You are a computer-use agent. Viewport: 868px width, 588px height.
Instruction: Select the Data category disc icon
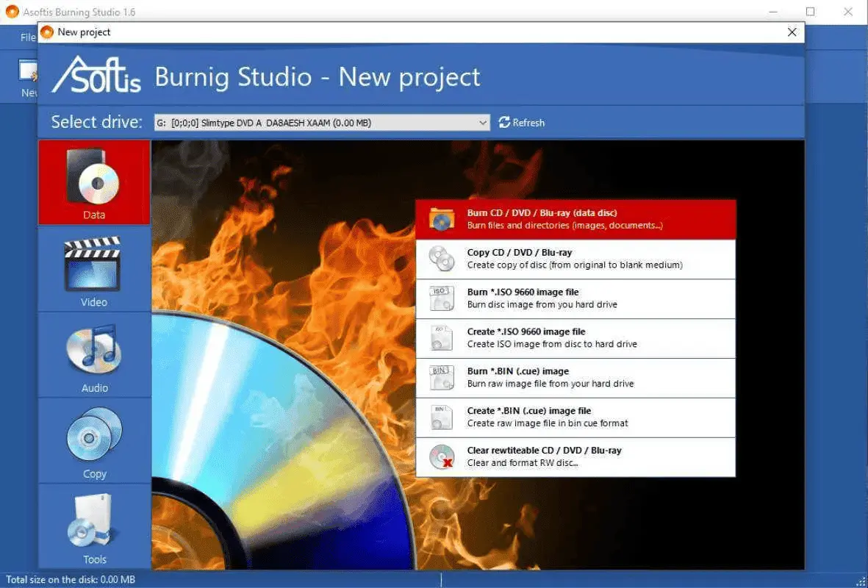[x=93, y=176]
